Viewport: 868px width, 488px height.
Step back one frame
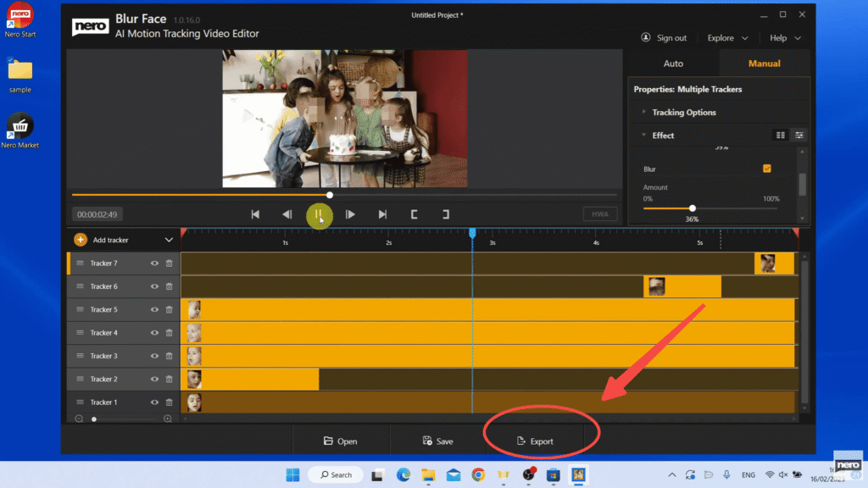click(287, 214)
